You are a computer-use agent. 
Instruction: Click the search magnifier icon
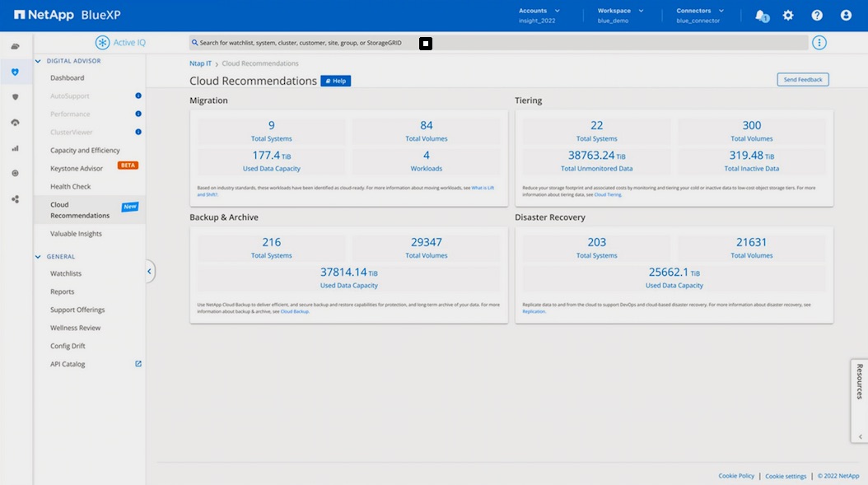[195, 43]
